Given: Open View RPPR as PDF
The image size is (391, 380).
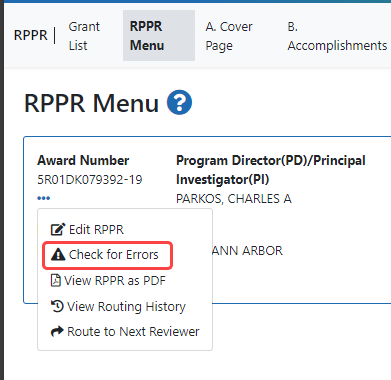Looking at the screenshot, I should point(108,281).
